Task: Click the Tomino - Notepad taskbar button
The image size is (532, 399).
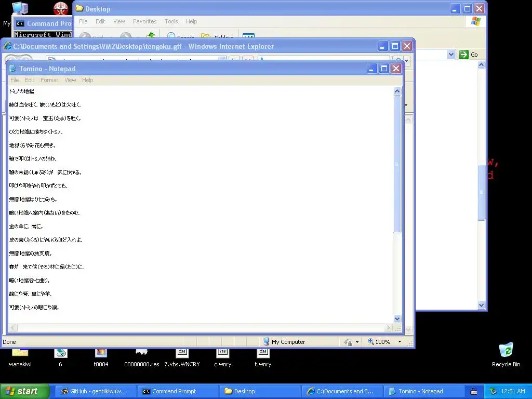Action: 424,391
